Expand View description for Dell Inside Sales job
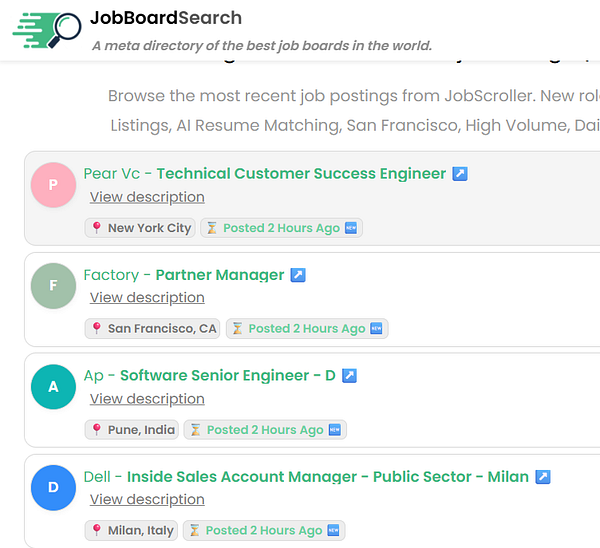Image resolution: width=600 pixels, height=548 pixels. click(147, 500)
